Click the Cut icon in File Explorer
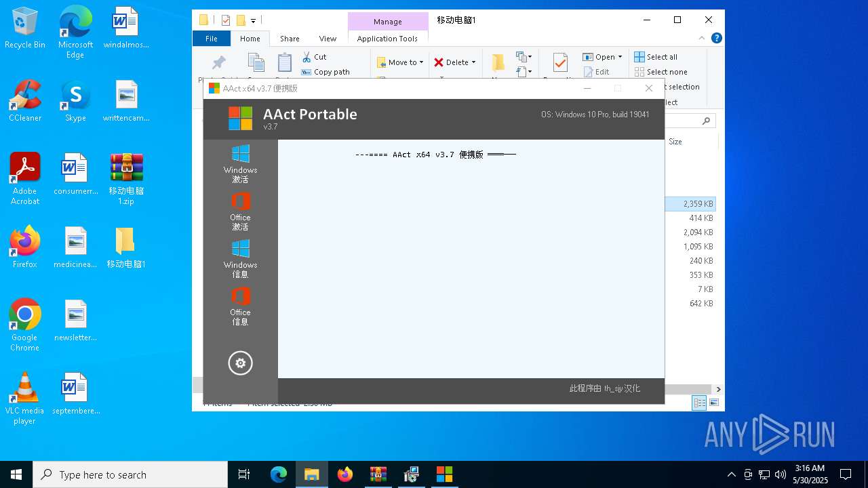This screenshot has width=868, height=488. pyautogui.click(x=307, y=57)
